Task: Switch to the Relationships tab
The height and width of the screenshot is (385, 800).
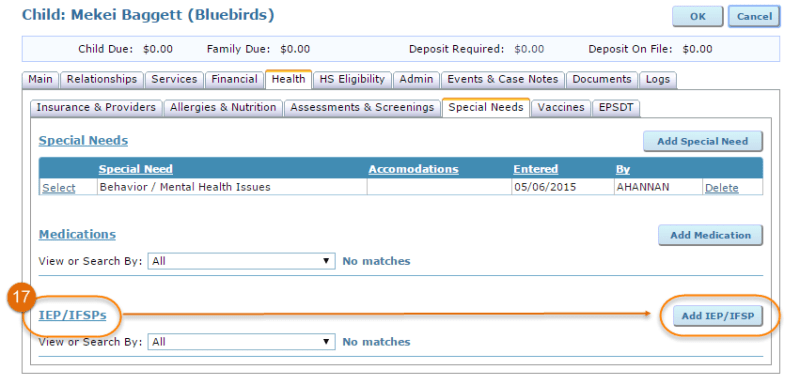Action: point(102,80)
